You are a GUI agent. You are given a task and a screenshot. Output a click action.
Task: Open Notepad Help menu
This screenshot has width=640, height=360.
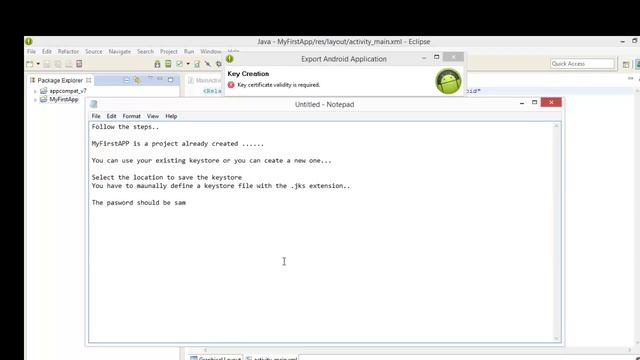click(x=171, y=116)
